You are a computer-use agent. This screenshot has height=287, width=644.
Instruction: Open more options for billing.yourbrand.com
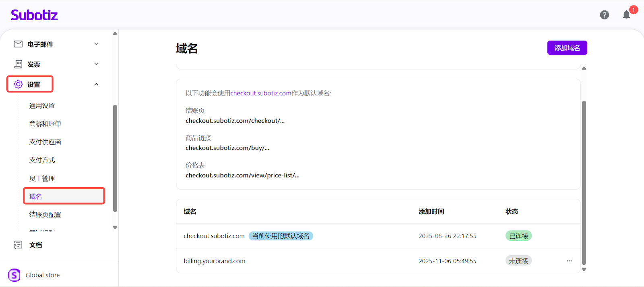coord(569,261)
